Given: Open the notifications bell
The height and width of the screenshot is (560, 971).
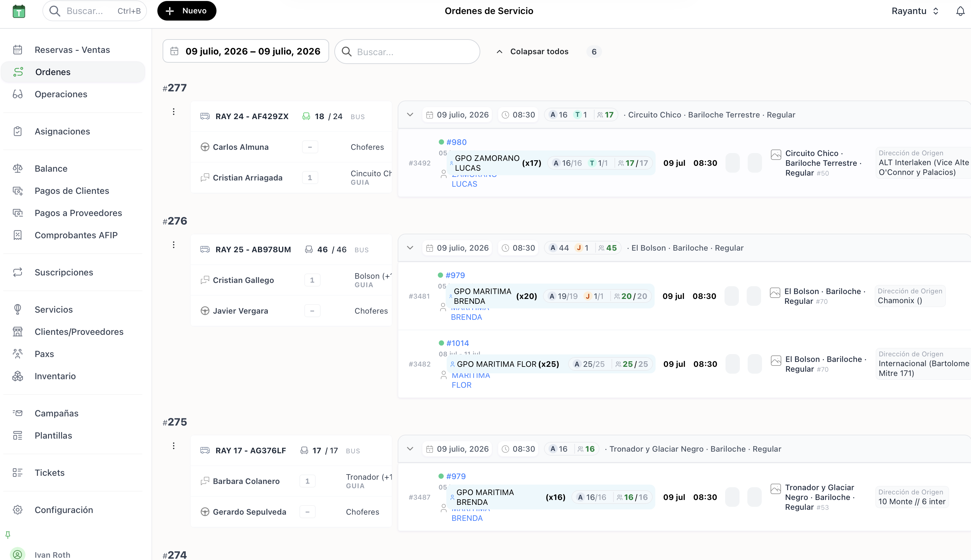Looking at the screenshot, I should (x=960, y=11).
